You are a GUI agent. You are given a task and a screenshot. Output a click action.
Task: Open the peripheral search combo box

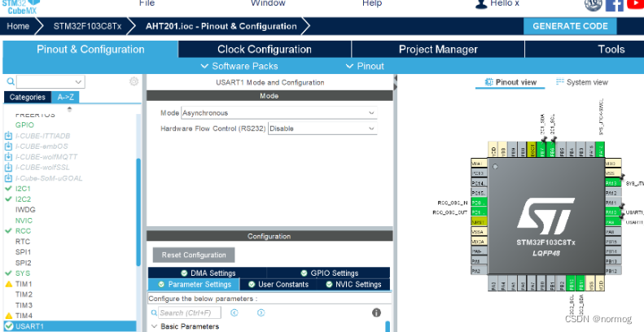point(50,81)
